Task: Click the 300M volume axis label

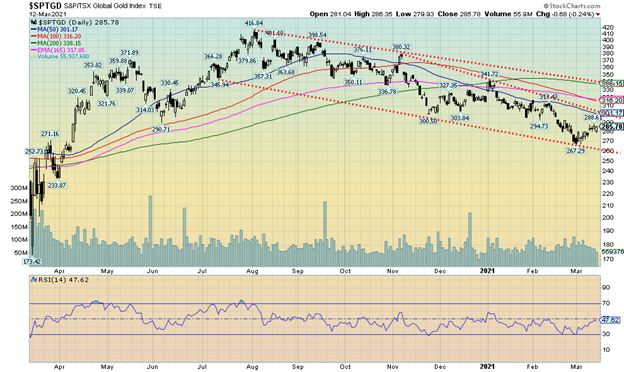Action: coord(19,188)
